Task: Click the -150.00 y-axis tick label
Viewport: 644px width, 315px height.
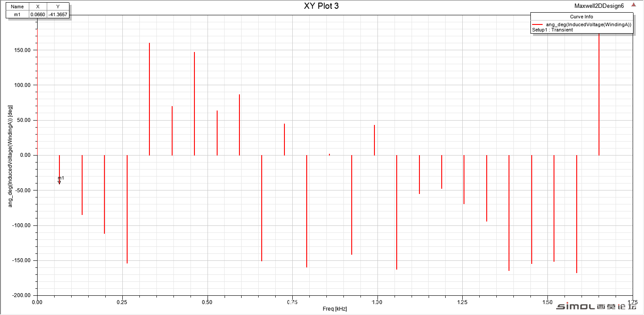Action: (x=22, y=260)
